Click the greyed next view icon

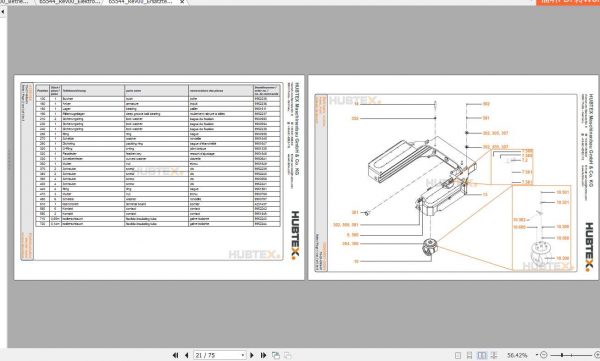(x=287, y=355)
